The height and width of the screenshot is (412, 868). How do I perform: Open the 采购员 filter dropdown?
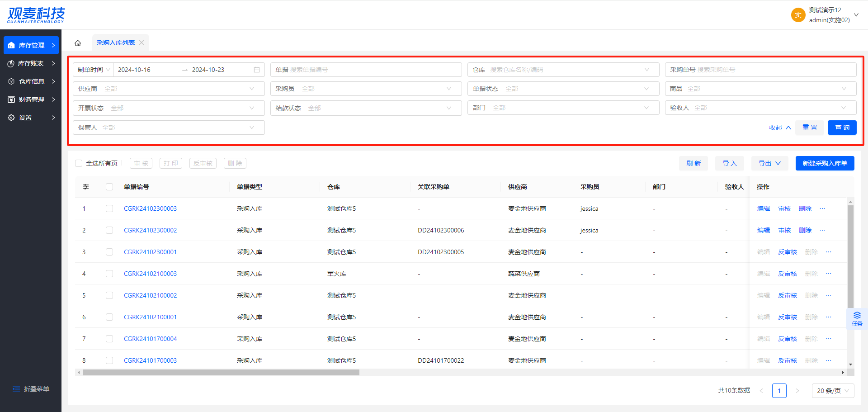coord(366,89)
